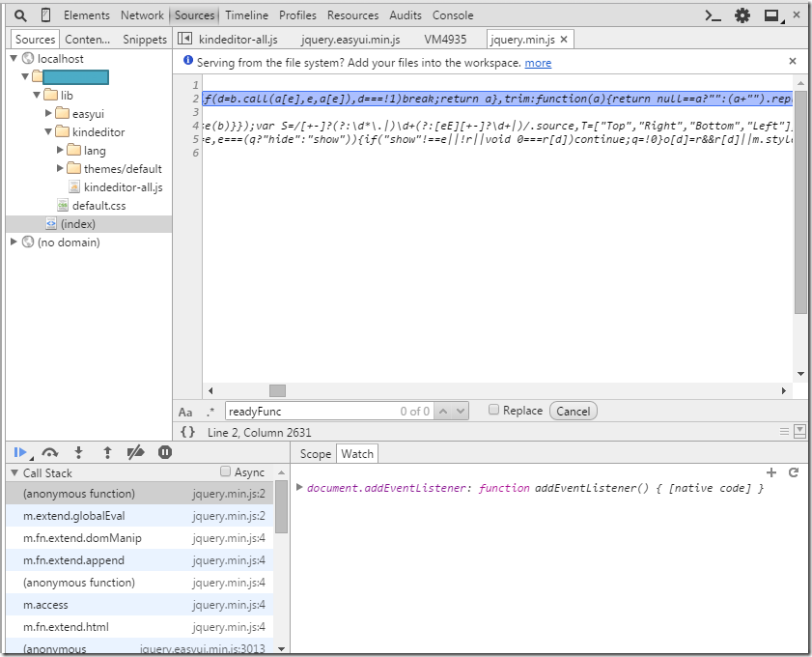Enable the Async call stack checkbox
The height and width of the screenshot is (657, 812).
pos(226,472)
